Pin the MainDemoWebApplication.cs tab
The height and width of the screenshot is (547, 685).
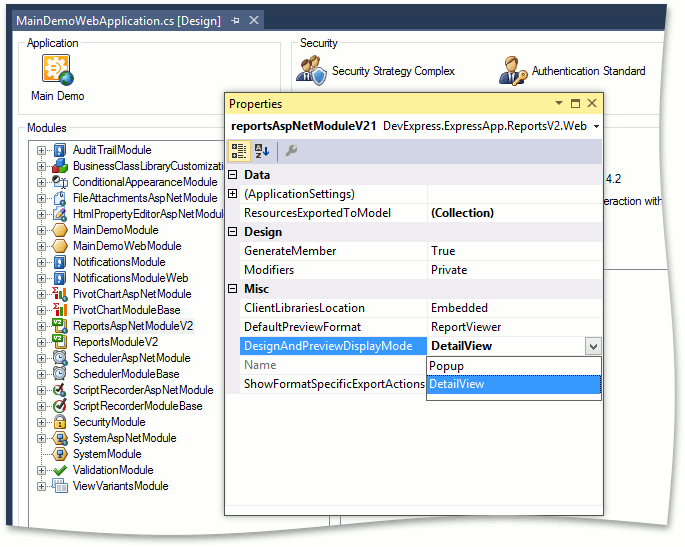[x=235, y=21]
